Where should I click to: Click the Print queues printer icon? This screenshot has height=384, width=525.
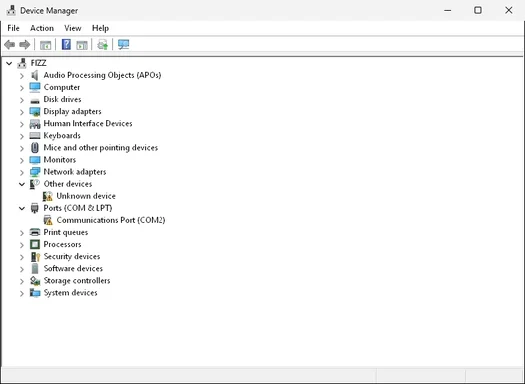[35, 232]
